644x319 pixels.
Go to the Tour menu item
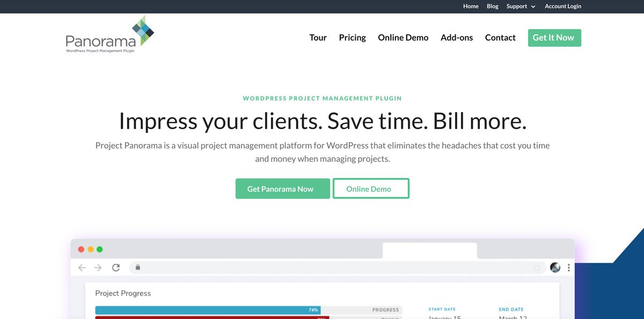click(x=318, y=38)
